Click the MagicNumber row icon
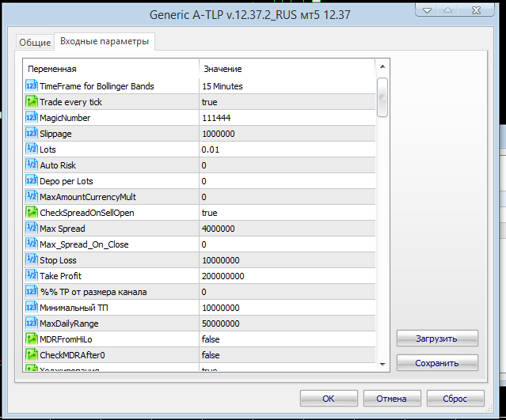Viewport: 506px width, 420px height. click(x=32, y=117)
